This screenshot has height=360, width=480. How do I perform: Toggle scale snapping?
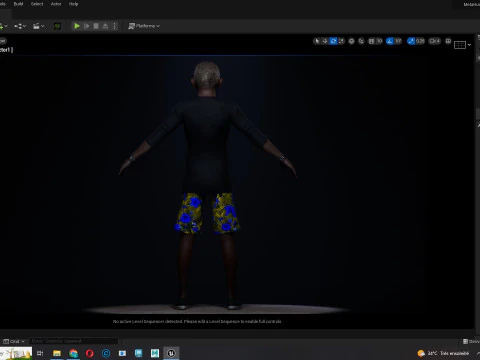[x=411, y=41]
